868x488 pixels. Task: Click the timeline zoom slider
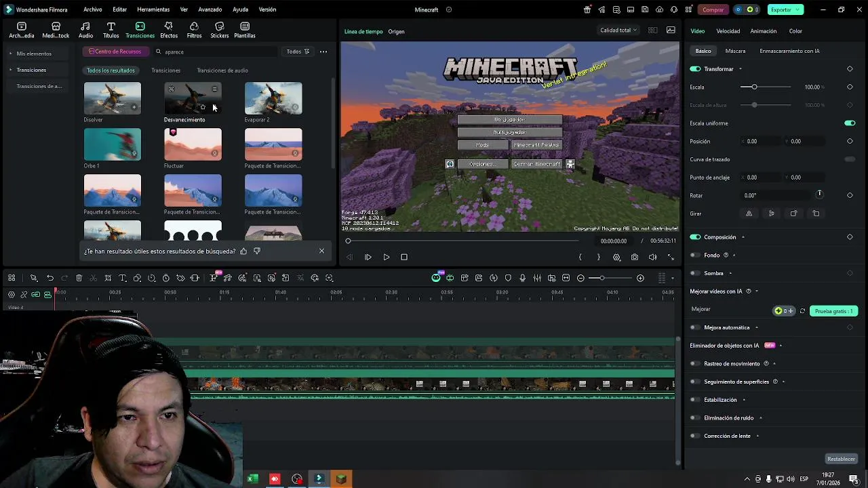[x=610, y=278]
